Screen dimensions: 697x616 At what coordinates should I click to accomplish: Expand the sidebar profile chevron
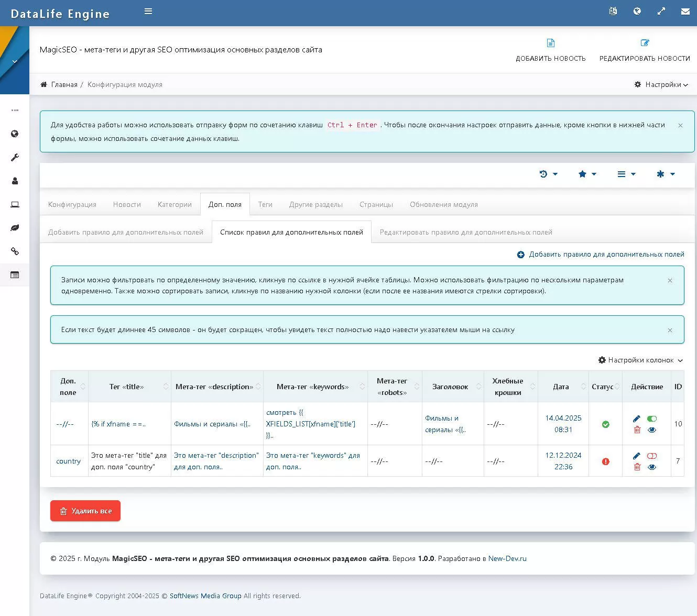[x=15, y=61]
